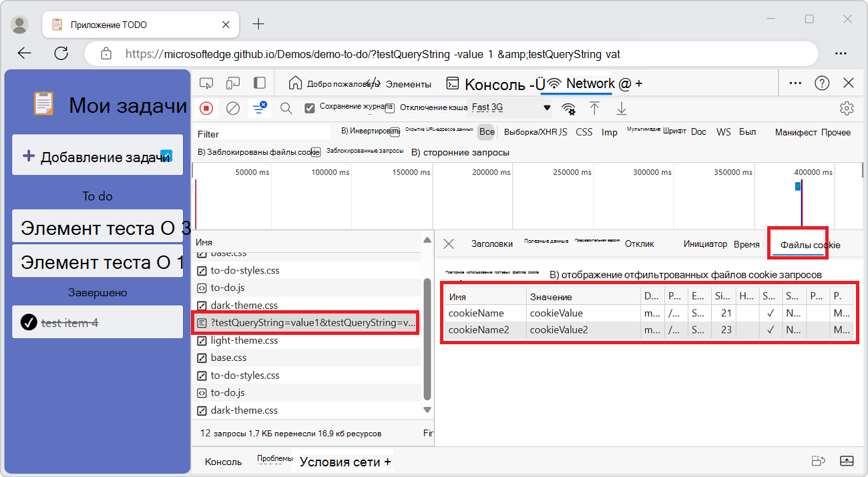Image resolution: width=868 pixels, height=477 pixels.
Task: Toggle Заблокированные запросы checkbox
Action: point(316,152)
